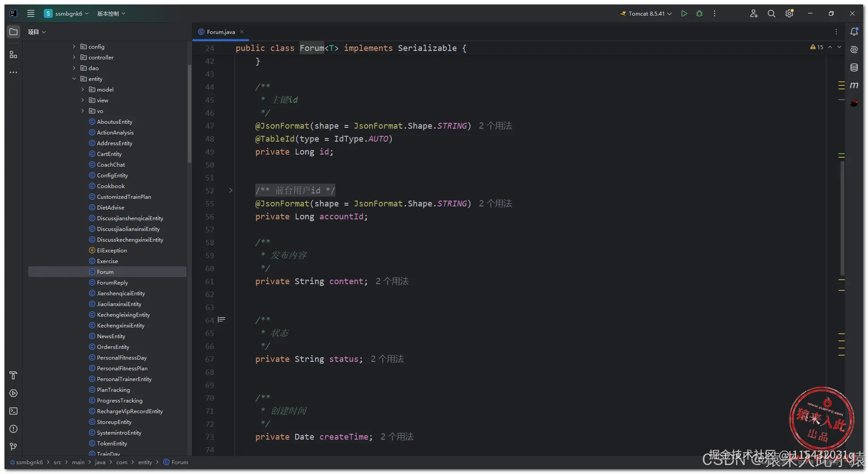This screenshot has width=868, height=474.
Task: Open NewsEntity in the project tree
Action: point(111,336)
